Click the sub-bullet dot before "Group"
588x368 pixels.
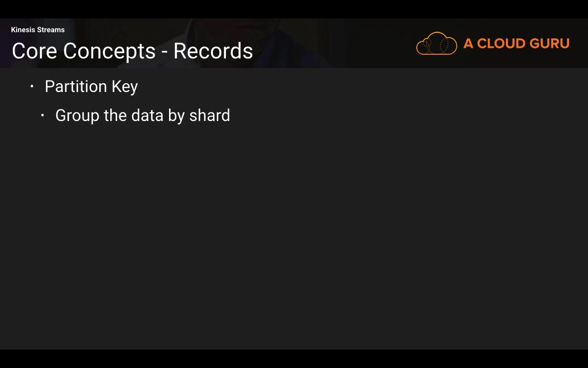point(42,115)
